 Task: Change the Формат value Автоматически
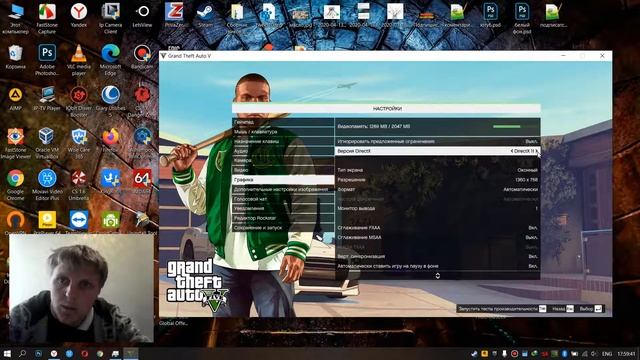pos(520,189)
